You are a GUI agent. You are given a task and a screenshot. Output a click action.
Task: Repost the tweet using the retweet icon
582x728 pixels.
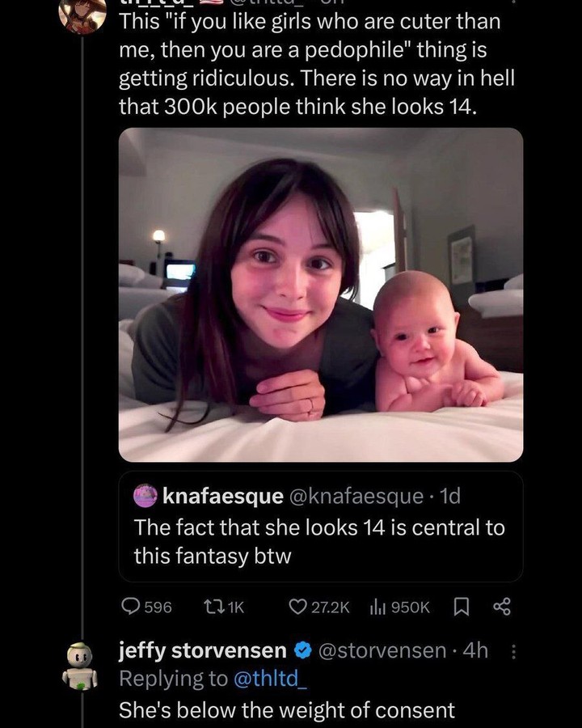211,606
